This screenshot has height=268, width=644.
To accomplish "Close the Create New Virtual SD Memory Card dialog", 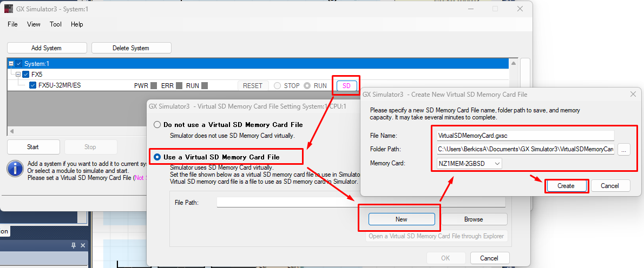I will coord(633,94).
